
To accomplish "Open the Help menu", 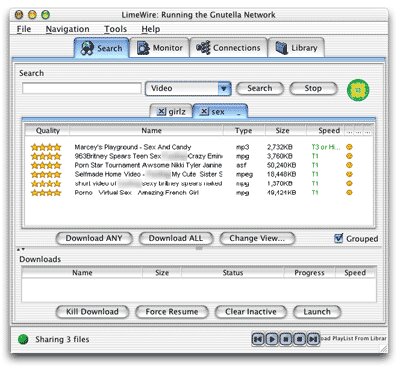I will [x=151, y=29].
